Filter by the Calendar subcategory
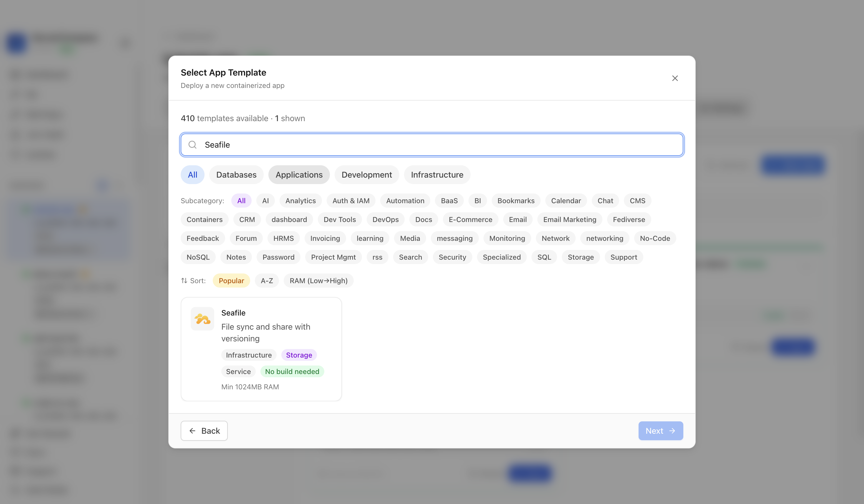 566,201
